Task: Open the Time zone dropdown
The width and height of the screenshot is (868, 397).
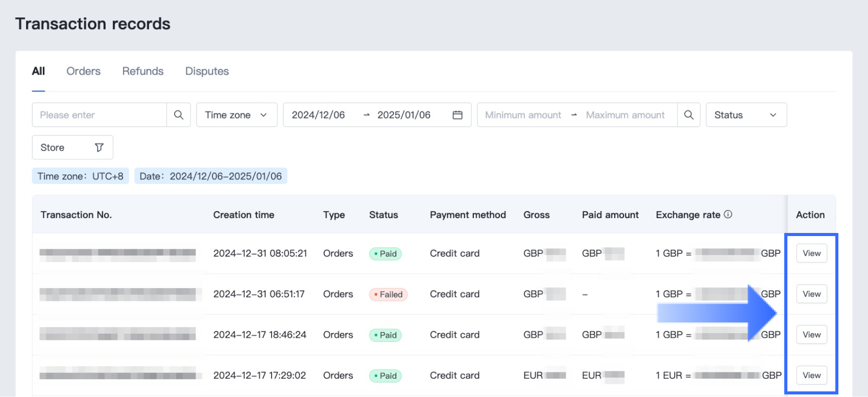Action: (x=236, y=115)
